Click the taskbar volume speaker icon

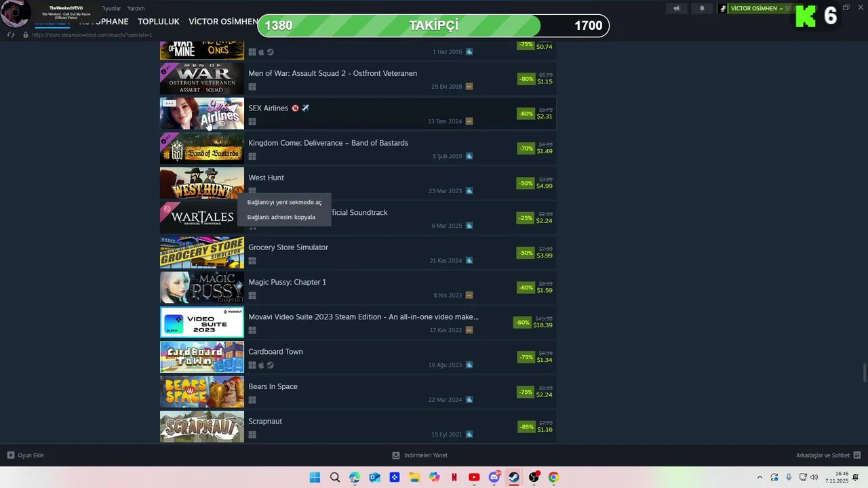pyautogui.click(x=814, y=477)
